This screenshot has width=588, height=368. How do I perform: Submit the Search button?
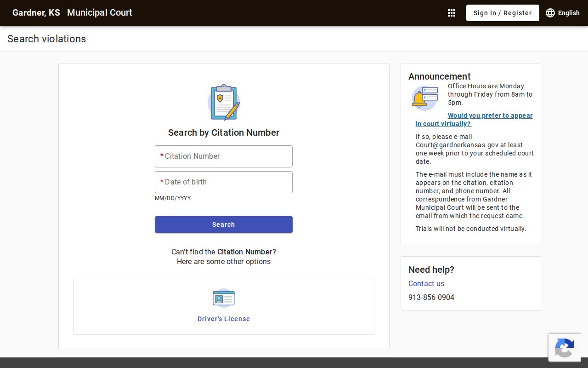click(x=224, y=224)
